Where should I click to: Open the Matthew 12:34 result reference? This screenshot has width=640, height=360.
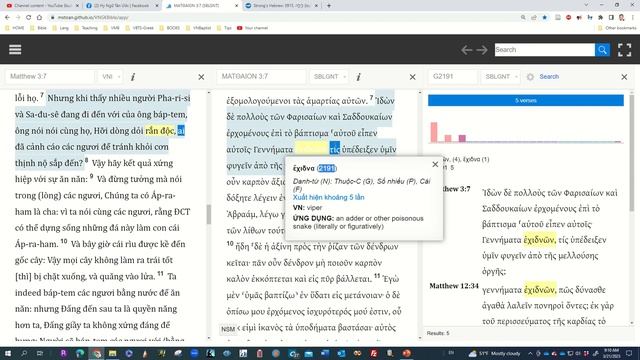tap(453, 286)
